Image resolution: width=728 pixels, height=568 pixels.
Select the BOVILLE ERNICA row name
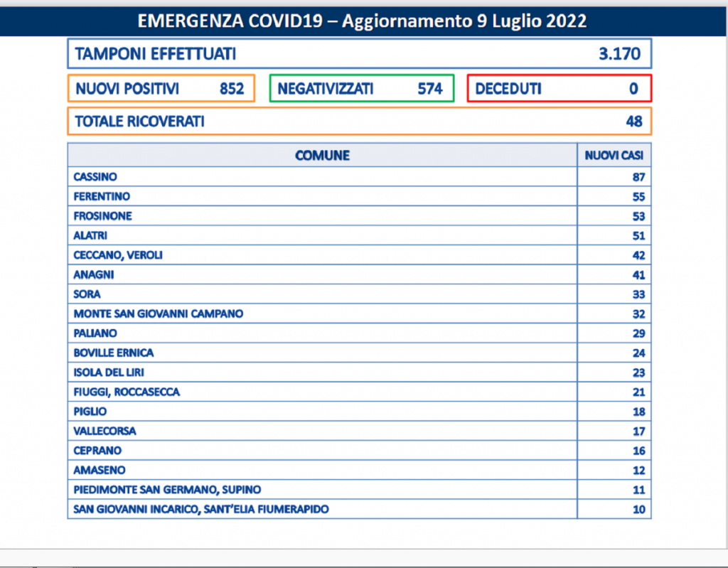(x=113, y=353)
